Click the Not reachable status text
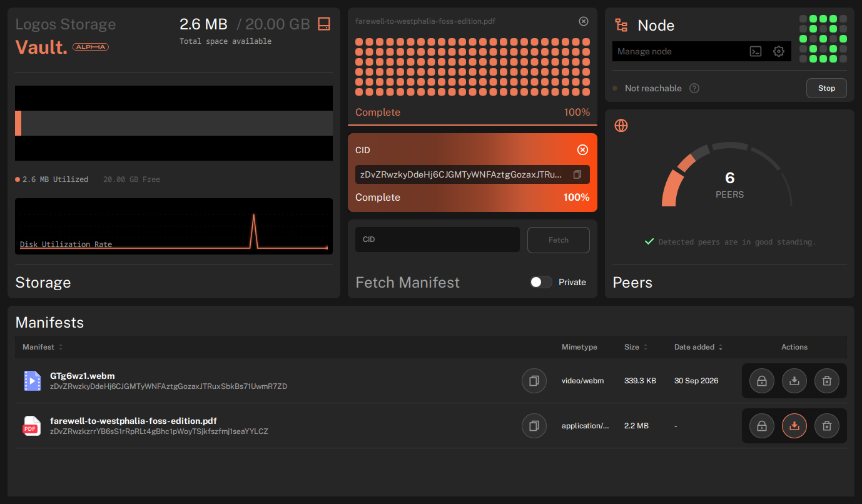Image resolution: width=862 pixels, height=504 pixels. click(653, 88)
